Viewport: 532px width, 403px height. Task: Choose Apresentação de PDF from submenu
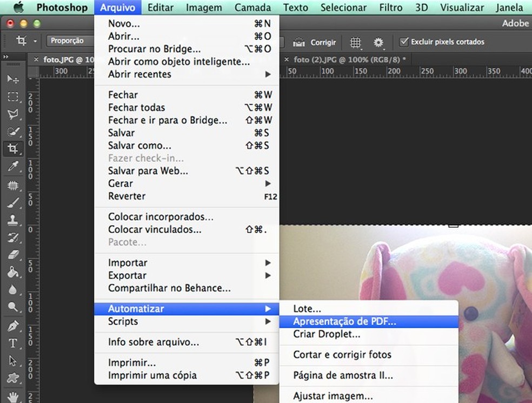click(369, 321)
